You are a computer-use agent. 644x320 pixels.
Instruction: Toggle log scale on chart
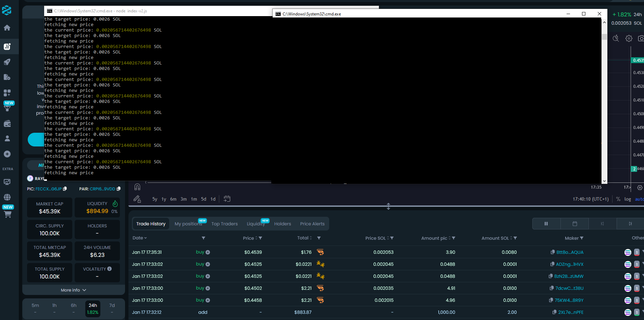[x=628, y=199]
